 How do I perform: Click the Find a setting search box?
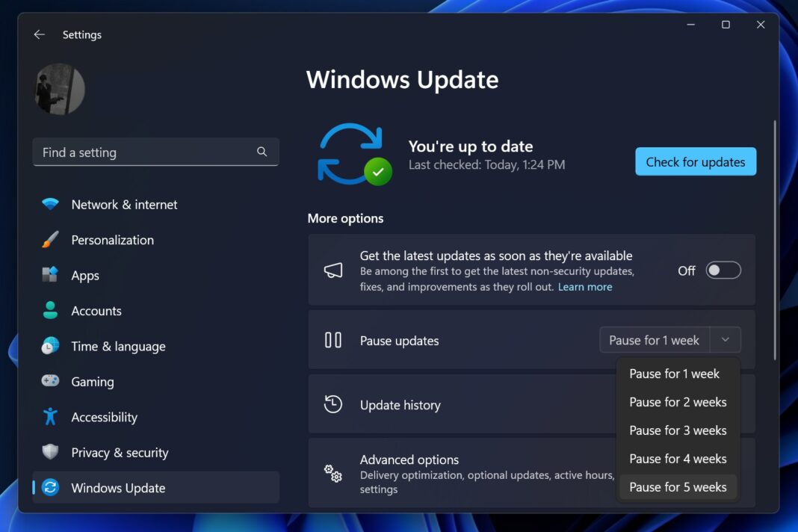coord(155,152)
